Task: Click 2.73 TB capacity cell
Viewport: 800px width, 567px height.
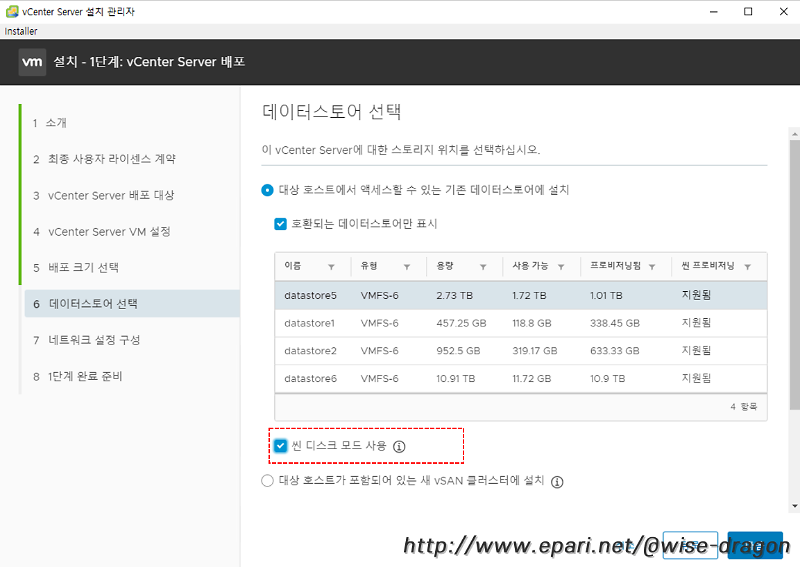Action: pos(455,295)
